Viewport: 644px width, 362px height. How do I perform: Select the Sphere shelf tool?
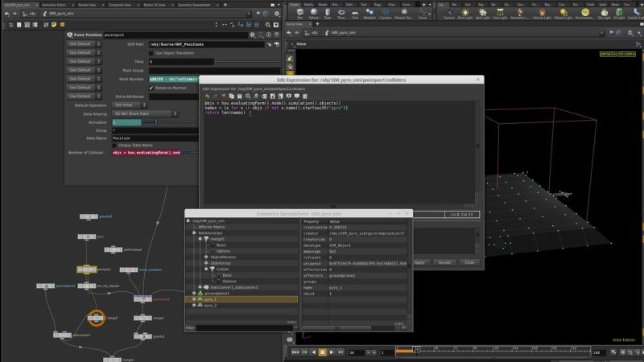[314, 14]
